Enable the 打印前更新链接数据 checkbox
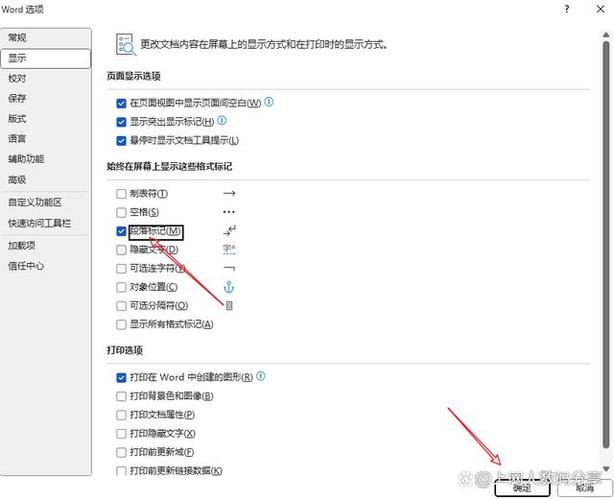 [121, 471]
